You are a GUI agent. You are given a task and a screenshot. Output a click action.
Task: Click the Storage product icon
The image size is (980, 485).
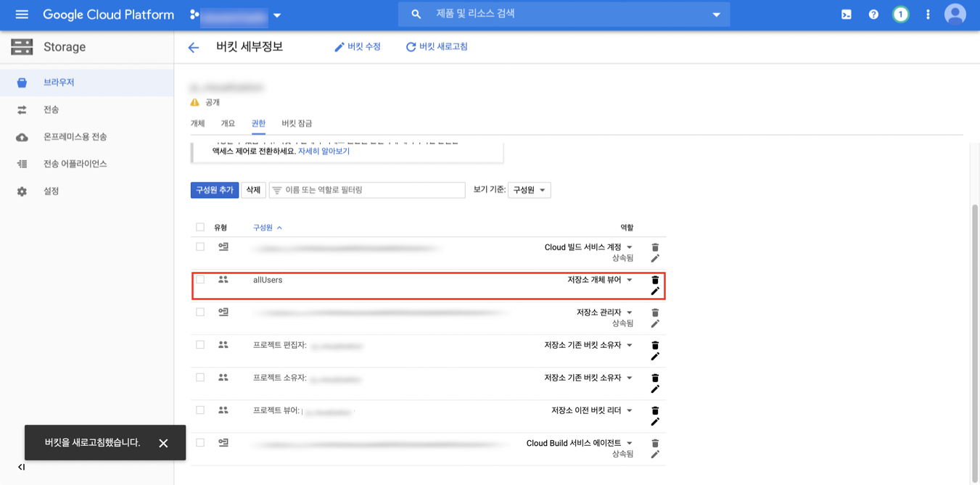[22, 47]
